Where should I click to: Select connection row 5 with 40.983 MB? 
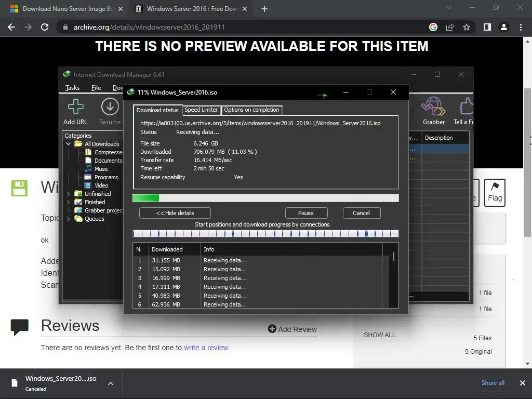(258, 296)
